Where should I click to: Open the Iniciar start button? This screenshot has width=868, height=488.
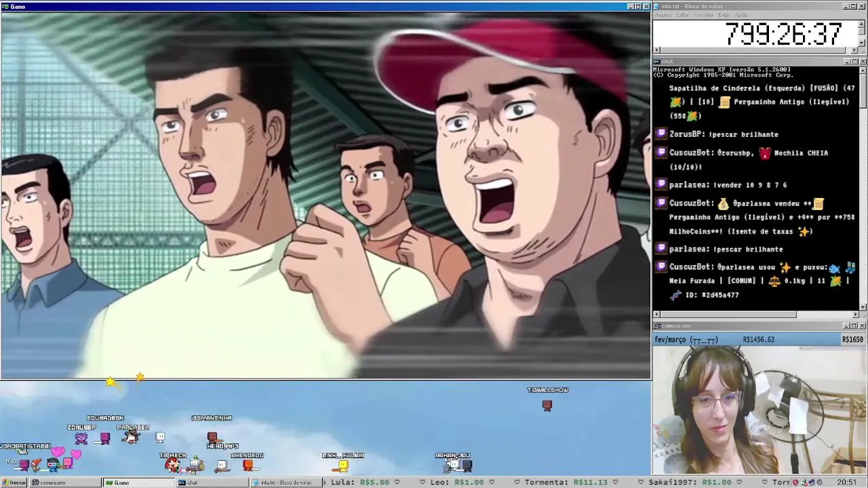coord(14,483)
